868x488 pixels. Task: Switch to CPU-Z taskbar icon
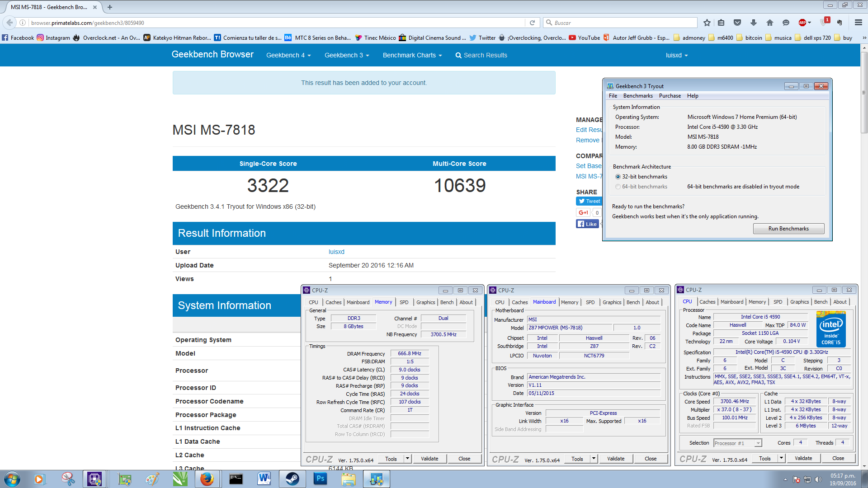pyautogui.click(x=94, y=479)
